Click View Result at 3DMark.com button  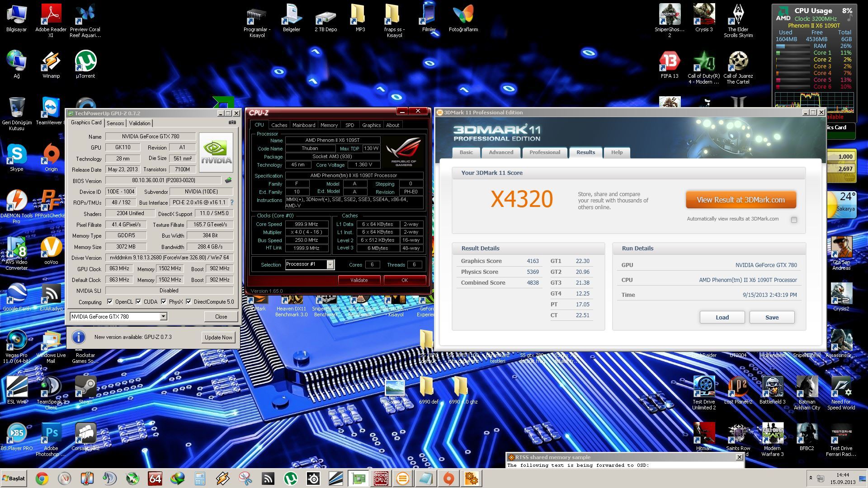coord(741,200)
